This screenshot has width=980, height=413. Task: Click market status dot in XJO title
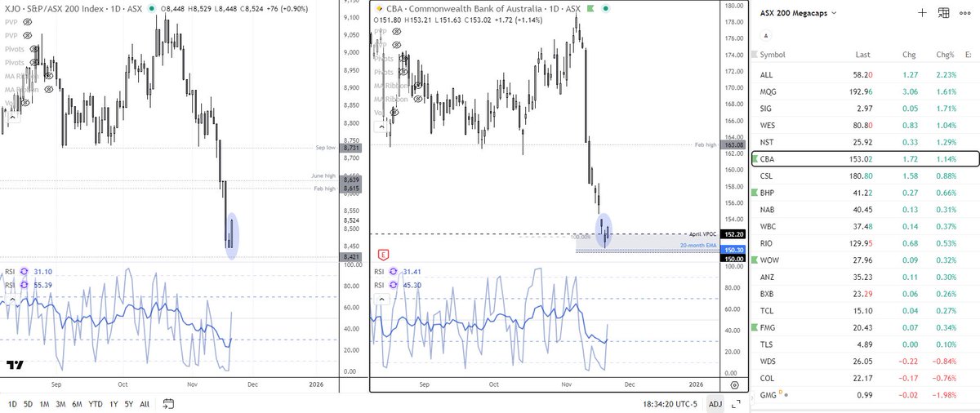click(x=150, y=9)
